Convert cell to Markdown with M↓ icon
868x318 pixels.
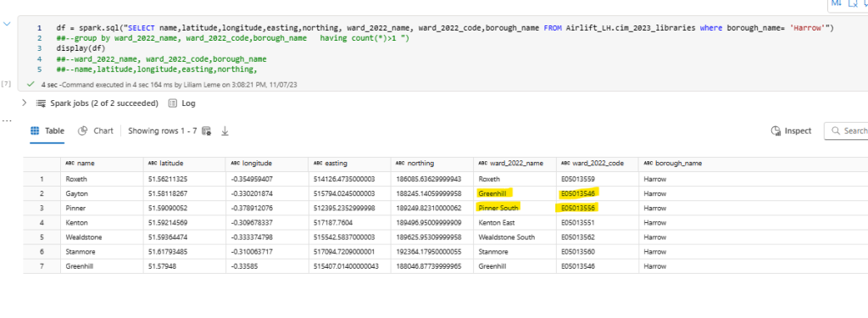pyautogui.click(x=836, y=4)
